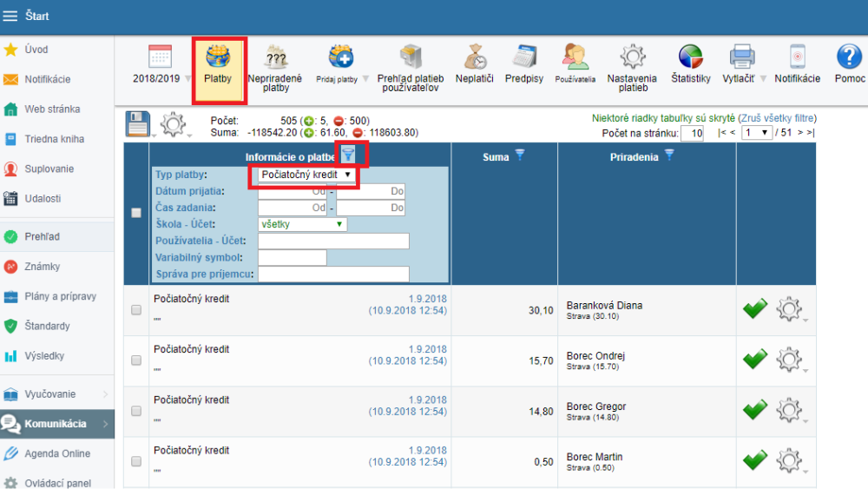Click the Zruš všetky filtre link
This screenshot has width=868, height=496.
pyautogui.click(x=777, y=118)
